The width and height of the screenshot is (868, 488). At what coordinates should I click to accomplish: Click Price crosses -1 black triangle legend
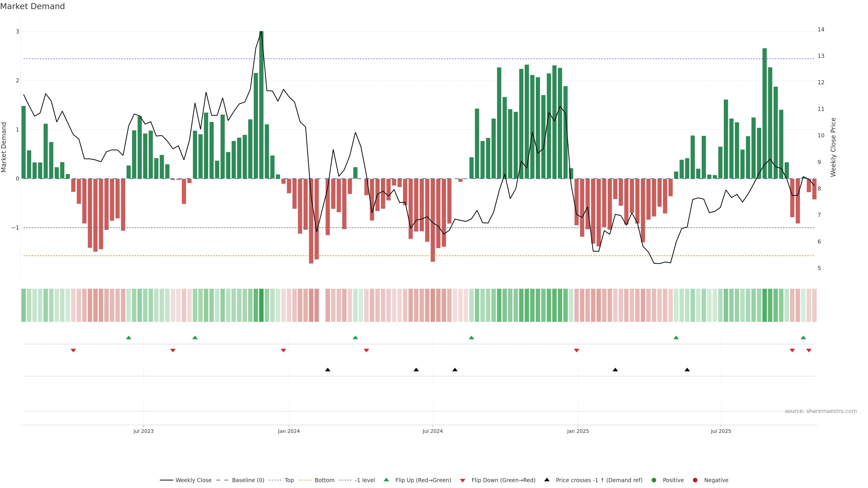547,480
